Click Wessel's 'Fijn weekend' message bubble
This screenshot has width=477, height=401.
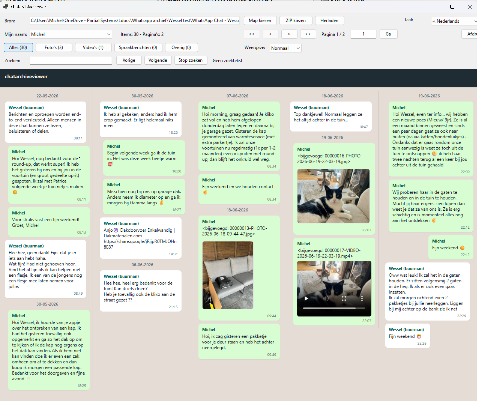(407, 336)
